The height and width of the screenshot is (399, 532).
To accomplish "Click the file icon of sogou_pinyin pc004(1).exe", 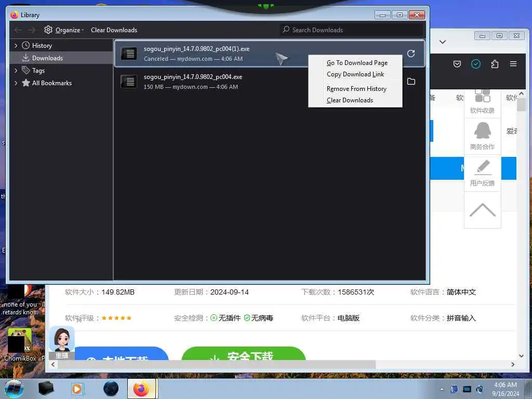I will [129, 54].
